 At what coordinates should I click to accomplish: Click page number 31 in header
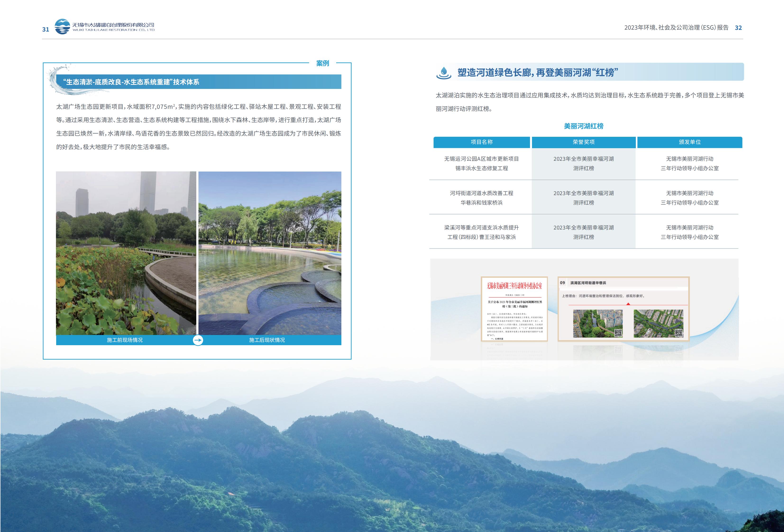(x=46, y=29)
